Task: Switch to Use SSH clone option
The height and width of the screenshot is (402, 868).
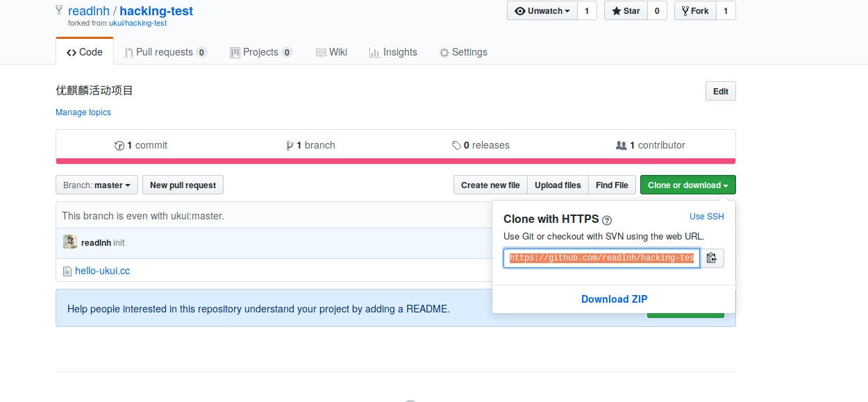Action: point(707,217)
